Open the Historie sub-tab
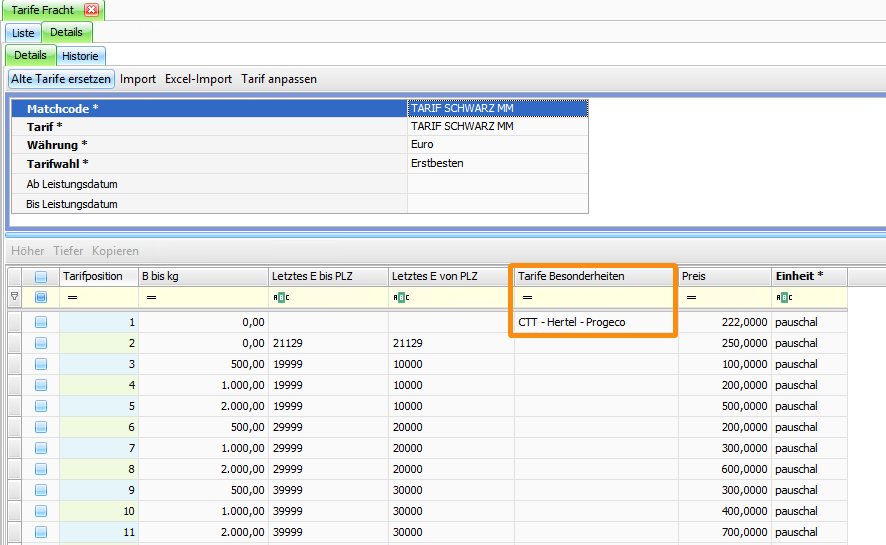Screen dimensions: 886x545 tap(80, 56)
